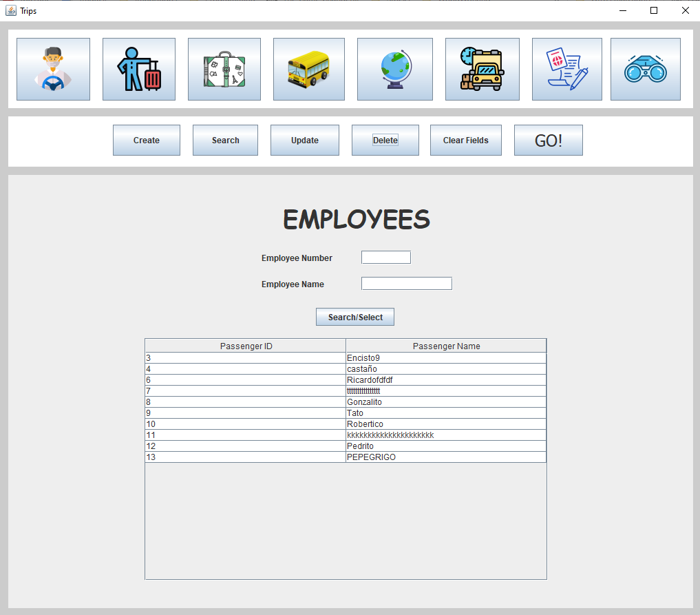Screen dimensions: 700x615
Task: Select Passenger ID cell '3'
Action: [x=246, y=357]
